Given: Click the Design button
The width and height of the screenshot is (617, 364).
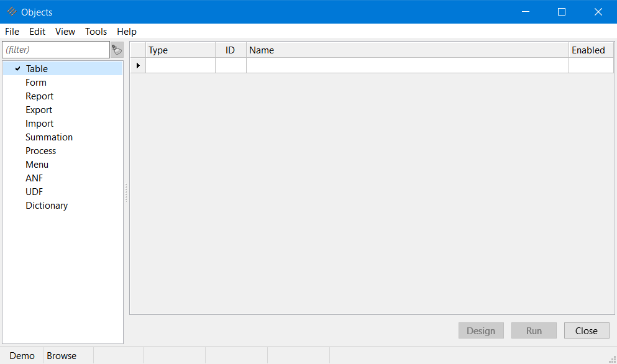Looking at the screenshot, I should click(x=481, y=330).
